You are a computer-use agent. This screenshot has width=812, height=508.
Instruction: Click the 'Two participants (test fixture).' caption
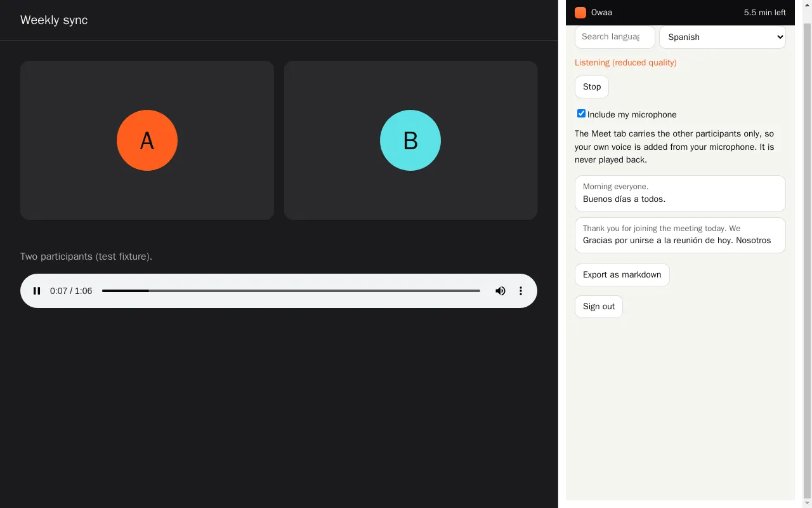pos(86,257)
